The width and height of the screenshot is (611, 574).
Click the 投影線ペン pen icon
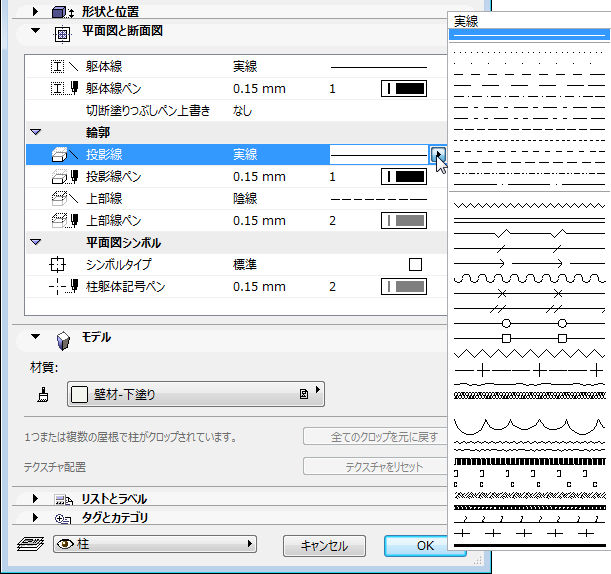point(64,177)
